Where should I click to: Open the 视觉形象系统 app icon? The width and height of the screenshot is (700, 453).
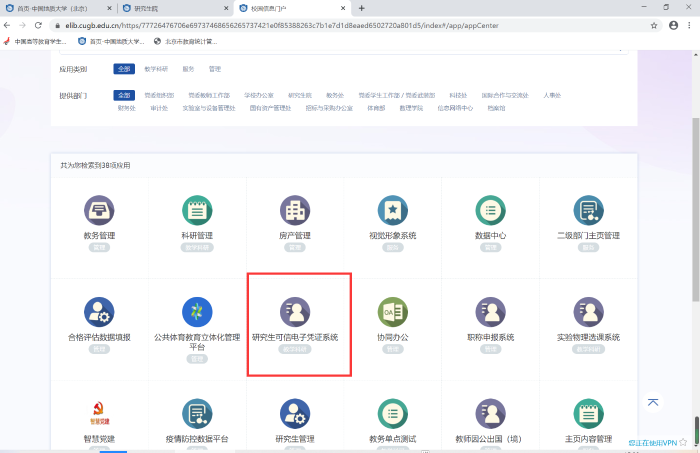click(393, 210)
